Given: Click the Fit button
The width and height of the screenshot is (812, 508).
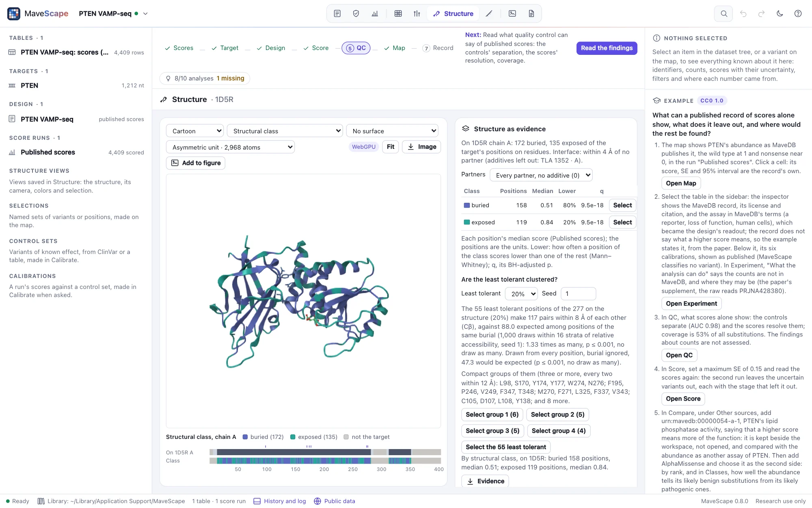Looking at the screenshot, I should click(391, 147).
